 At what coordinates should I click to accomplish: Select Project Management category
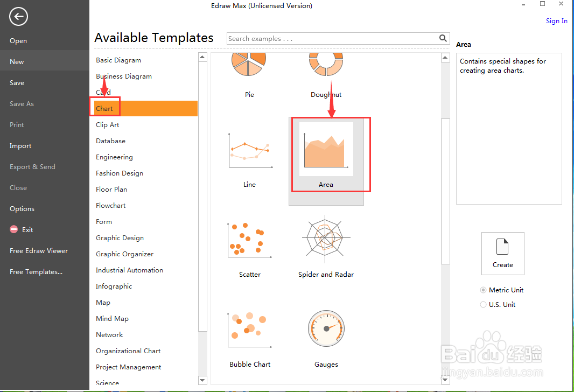[x=129, y=367]
